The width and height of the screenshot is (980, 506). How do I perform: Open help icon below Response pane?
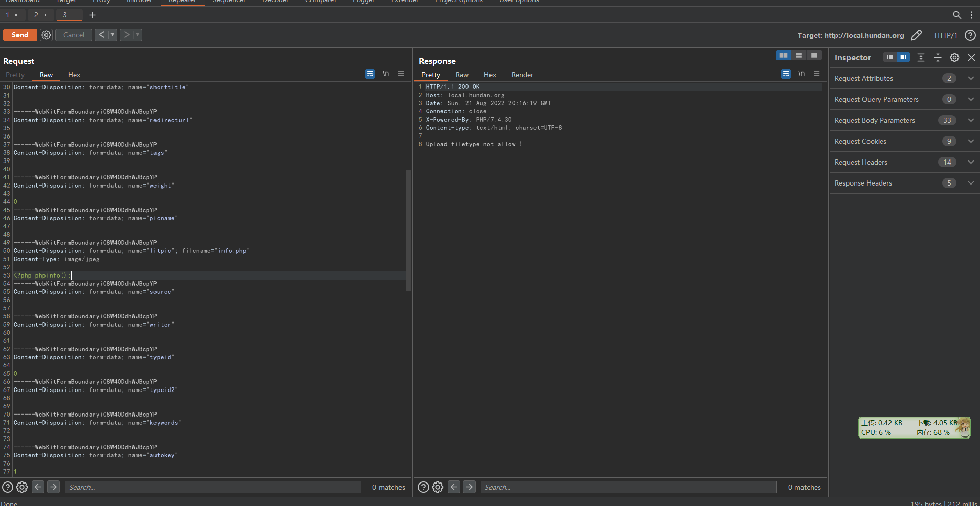tap(424, 487)
